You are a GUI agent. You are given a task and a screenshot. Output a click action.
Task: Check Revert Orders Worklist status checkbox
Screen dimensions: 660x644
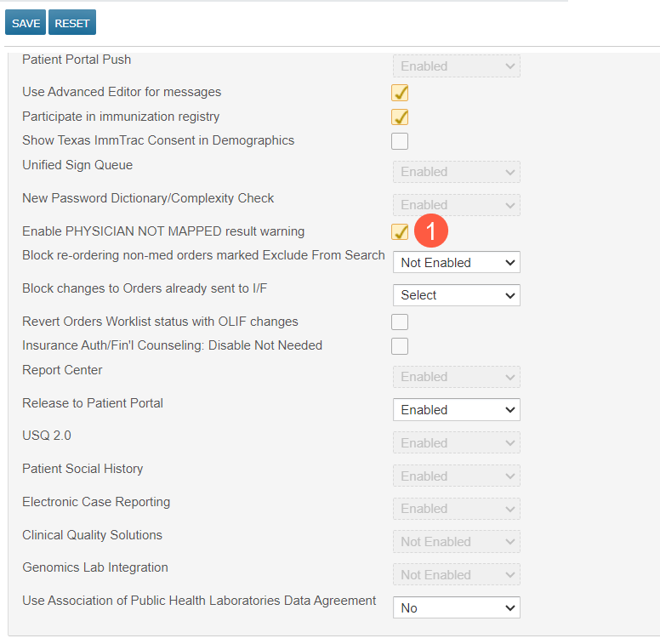tap(400, 322)
